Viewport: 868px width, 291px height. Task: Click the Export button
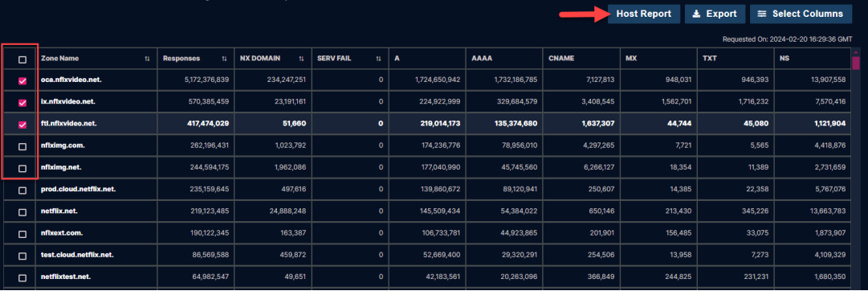click(714, 14)
